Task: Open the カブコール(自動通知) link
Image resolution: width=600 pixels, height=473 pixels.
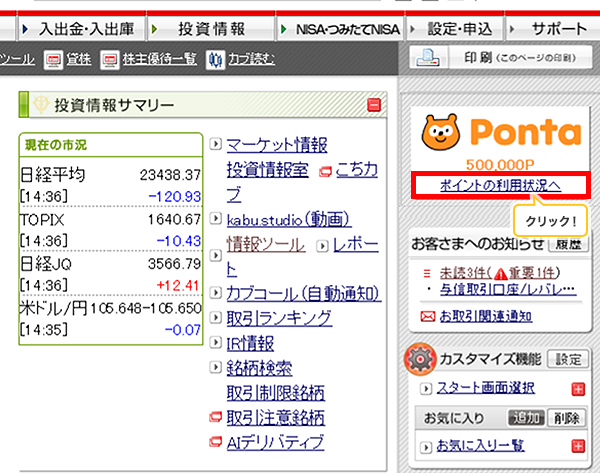Action: pyautogui.click(x=304, y=294)
